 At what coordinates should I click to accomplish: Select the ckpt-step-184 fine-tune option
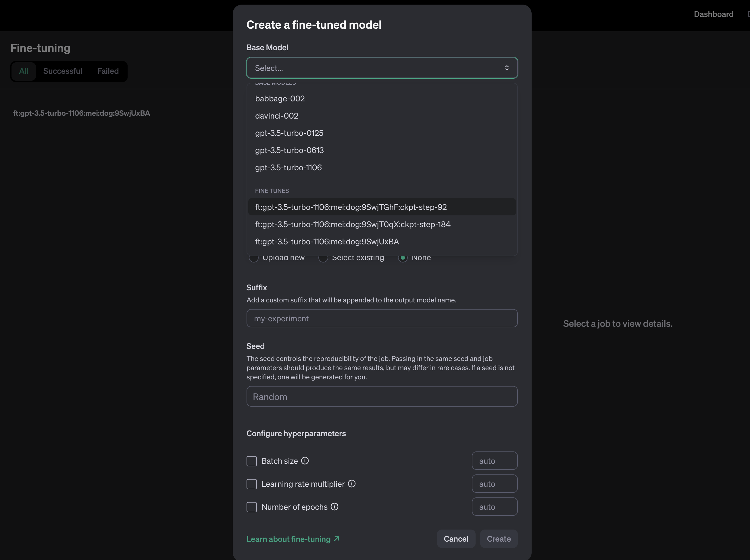(352, 224)
